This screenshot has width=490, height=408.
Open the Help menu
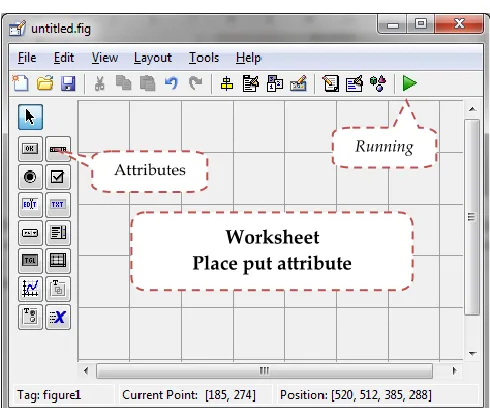point(249,58)
